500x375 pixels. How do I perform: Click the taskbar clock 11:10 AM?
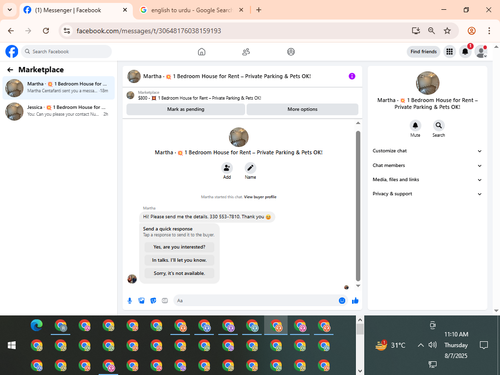point(456,334)
